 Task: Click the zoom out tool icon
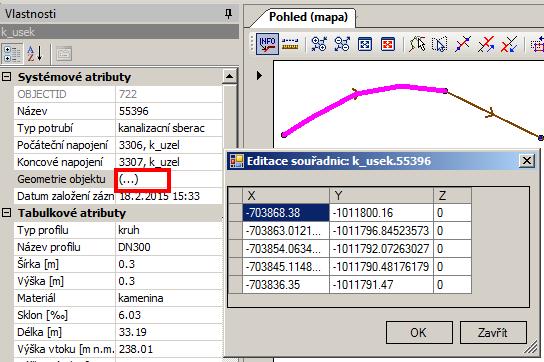pos(342,44)
